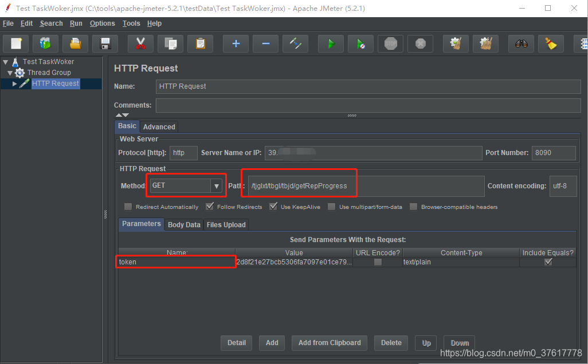588x364 pixels.
Task: Toggle the comments collapse arrows
Action: (122, 115)
